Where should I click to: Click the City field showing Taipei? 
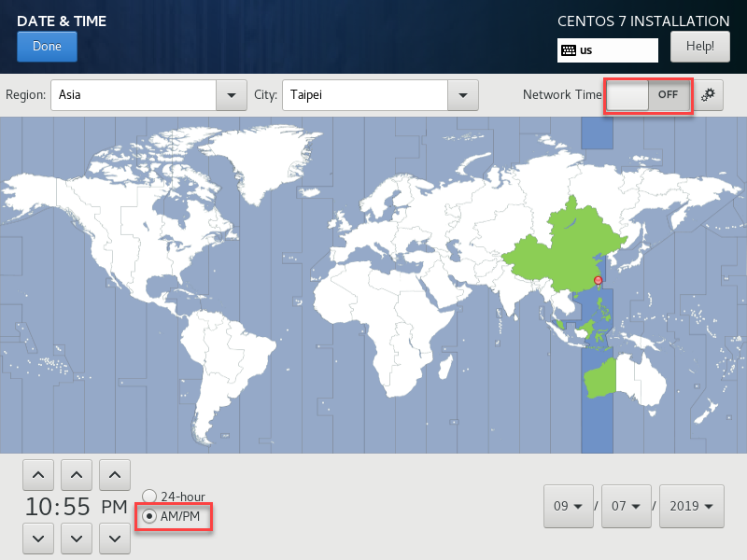click(365, 95)
